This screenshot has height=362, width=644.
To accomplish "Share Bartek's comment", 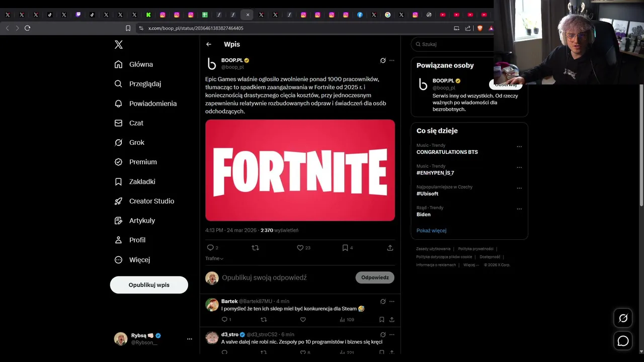I will pyautogui.click(x=391, y=320).
